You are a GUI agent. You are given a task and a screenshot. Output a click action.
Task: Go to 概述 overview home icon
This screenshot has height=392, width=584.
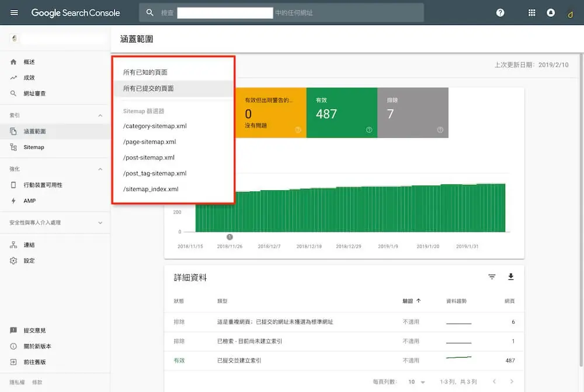[13, 62]
